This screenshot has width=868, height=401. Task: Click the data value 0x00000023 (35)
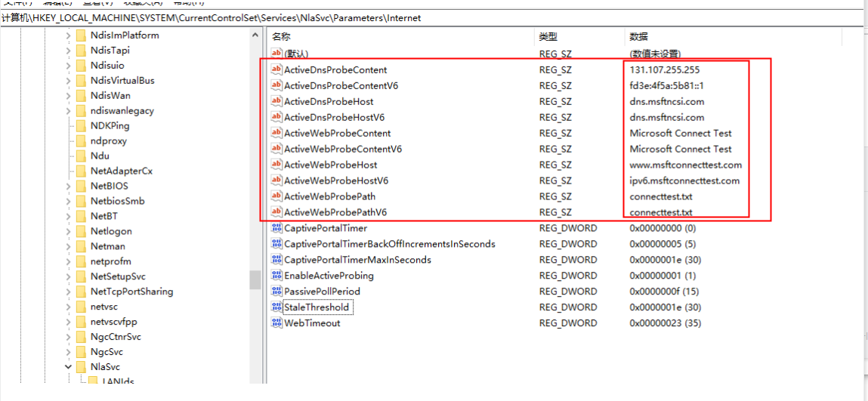pos(666,323)
